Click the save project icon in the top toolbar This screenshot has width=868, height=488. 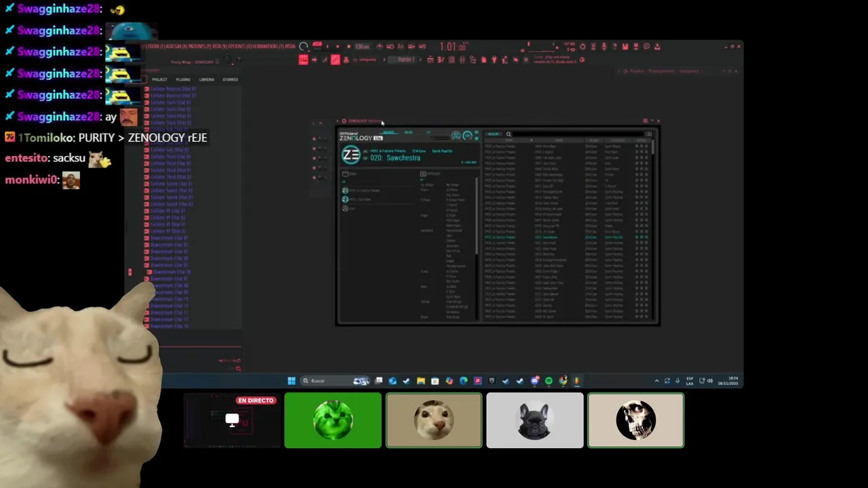tap(625, 47)
